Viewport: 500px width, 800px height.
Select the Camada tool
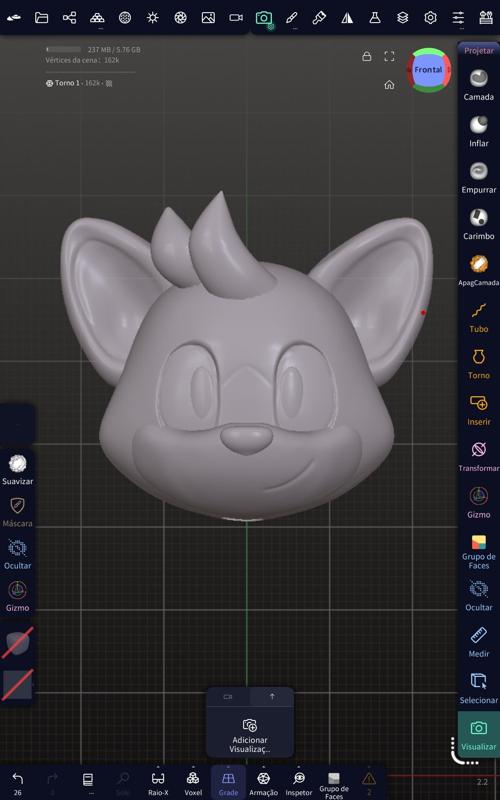[x=479, y=85]
